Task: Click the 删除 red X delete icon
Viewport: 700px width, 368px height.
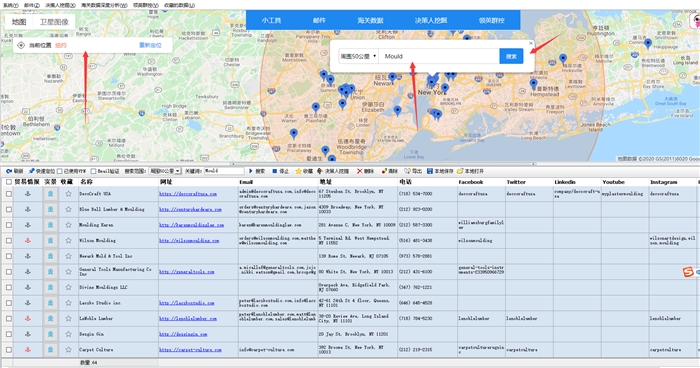Action: pos(359,171)
